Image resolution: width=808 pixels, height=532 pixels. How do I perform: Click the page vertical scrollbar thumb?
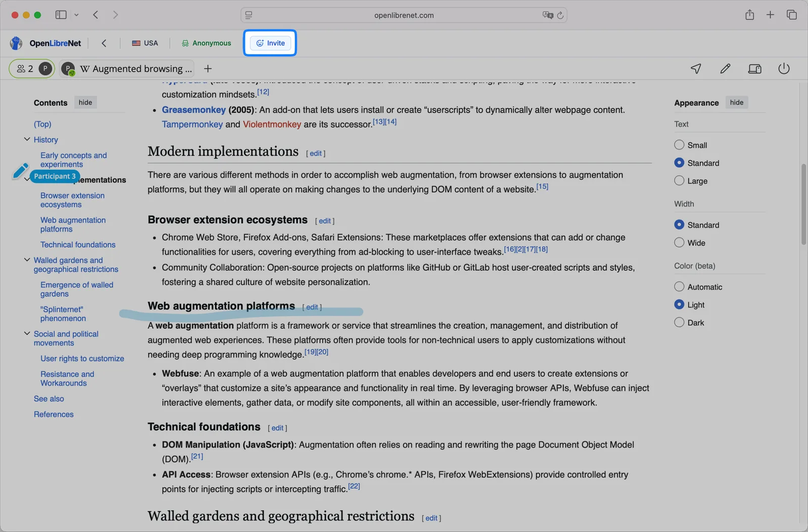[803, 204]
